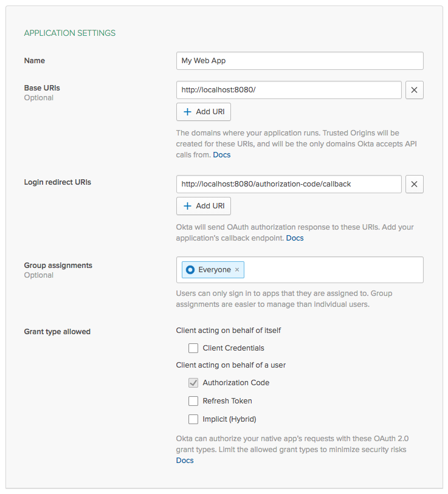The width and height of the screenshot is (448, 494).
Task: Open Docs link under Login redirect URIs
Action: pyautogui.click(x=295, y=238)
